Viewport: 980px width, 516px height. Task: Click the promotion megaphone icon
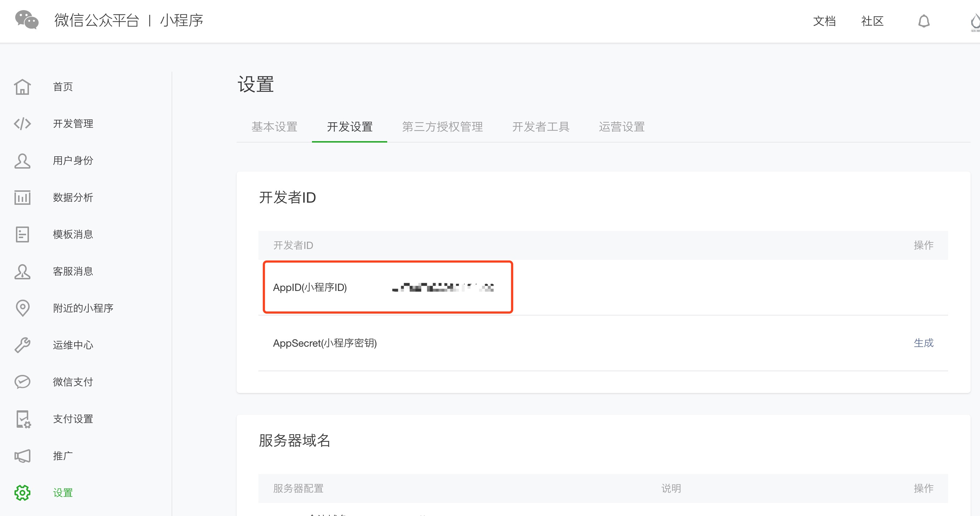[x=22, y=456]
